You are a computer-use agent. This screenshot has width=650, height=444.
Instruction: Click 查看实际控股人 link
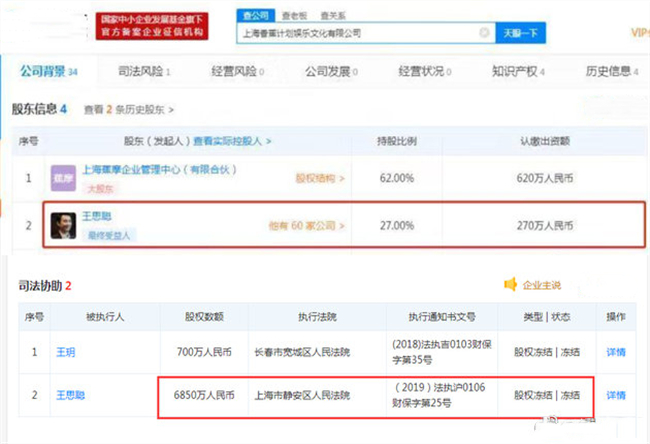(232, 141)
